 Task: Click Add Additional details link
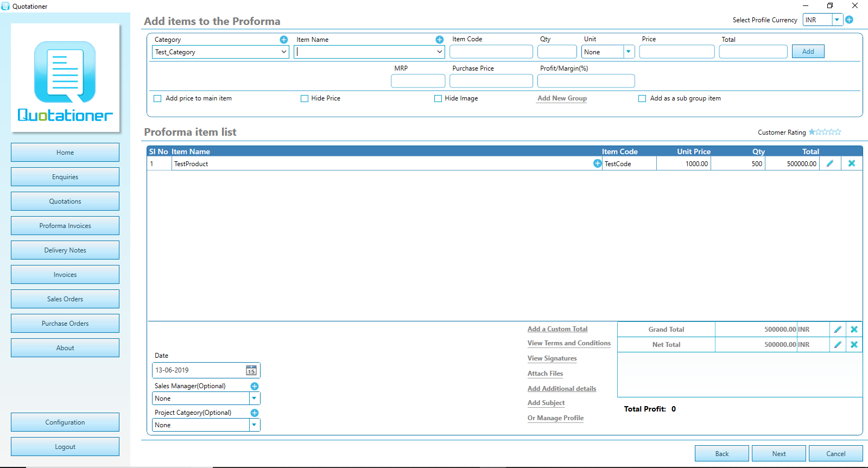point(562,389)
